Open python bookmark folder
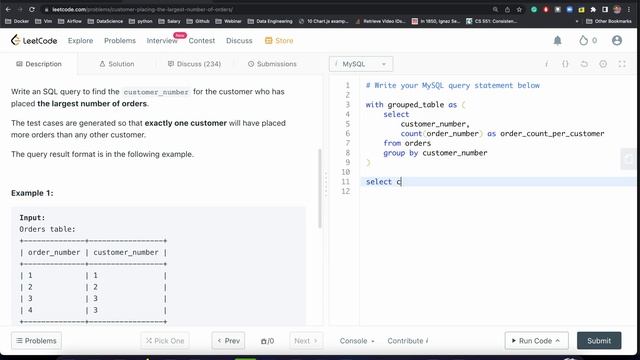The width and height of the screenshot is (640, 360). (x=140, y=21)
